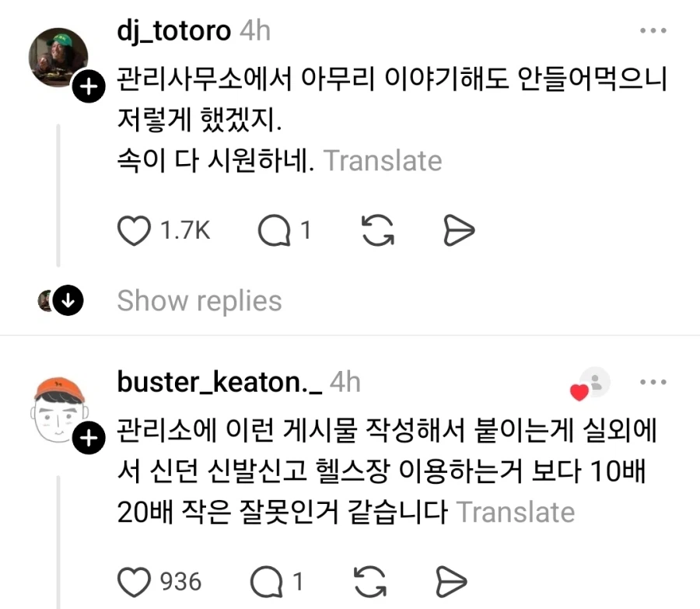Open dj_totoro's profile from the username
The width and height of the screenshot is (700, 609).
point(173,31)
